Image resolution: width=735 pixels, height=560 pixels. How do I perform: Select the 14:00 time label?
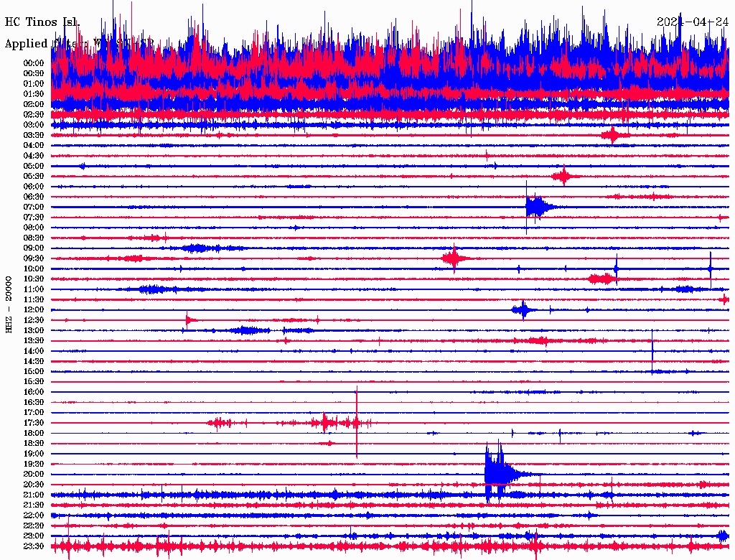34,351
